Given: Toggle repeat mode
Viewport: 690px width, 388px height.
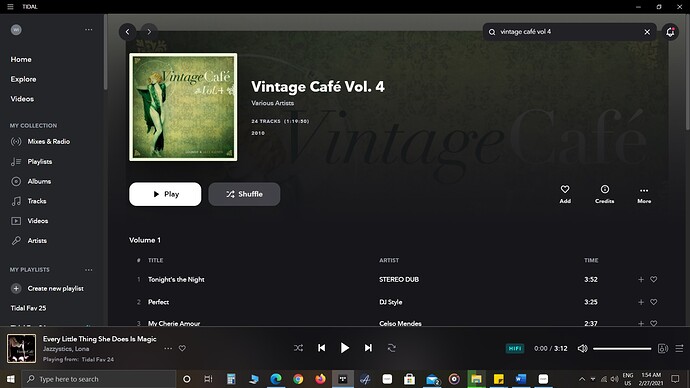Looking at the screenshot, I should point(392,348).
